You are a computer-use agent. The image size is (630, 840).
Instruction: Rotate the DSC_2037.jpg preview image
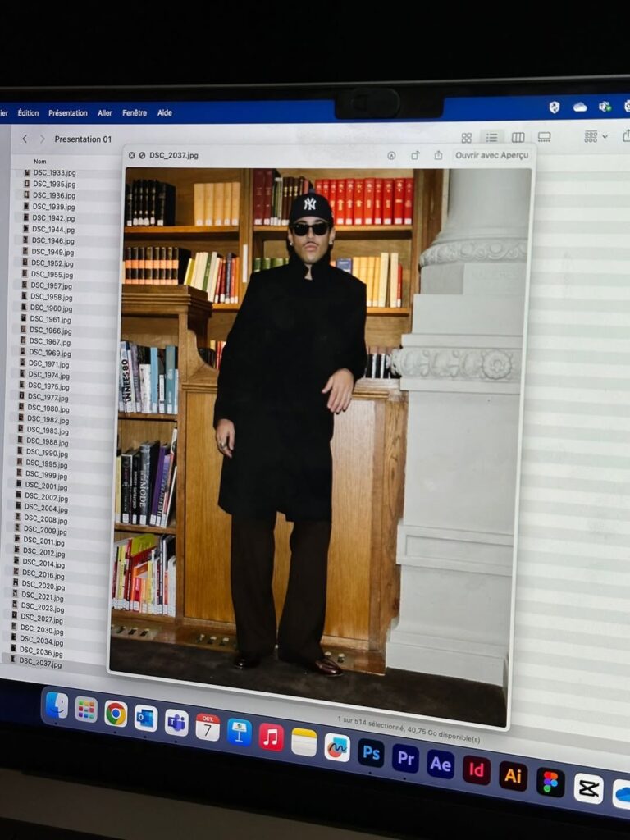coord(415,155)
